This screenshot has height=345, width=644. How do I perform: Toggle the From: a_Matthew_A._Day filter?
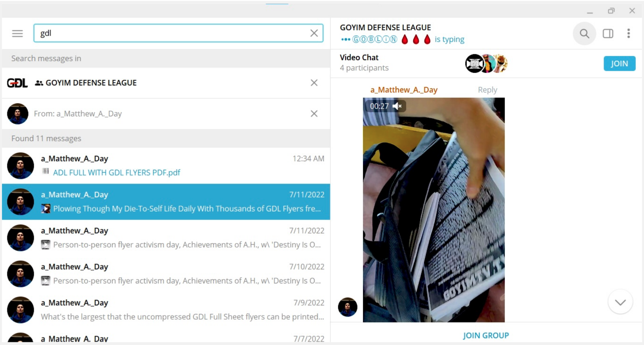click(315, 114)
